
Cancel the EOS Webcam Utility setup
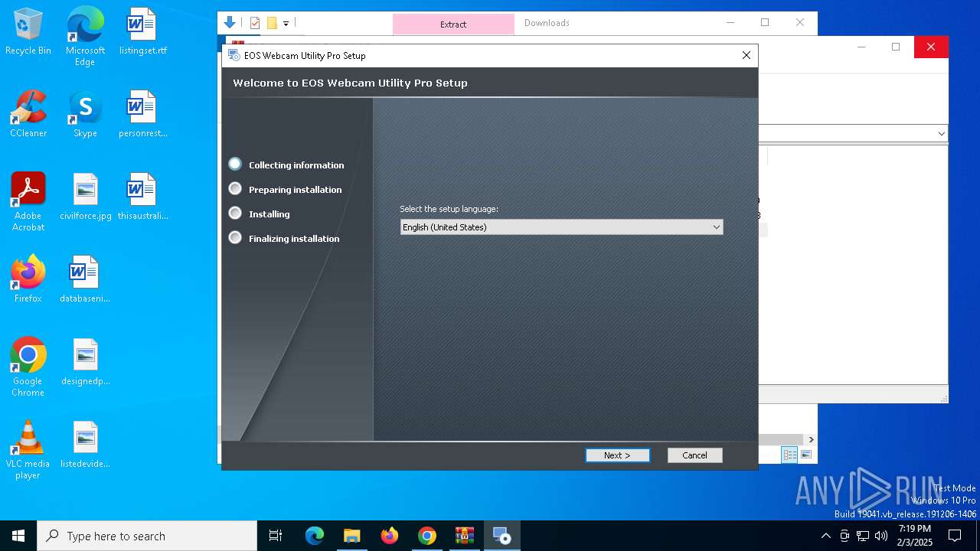695,455
